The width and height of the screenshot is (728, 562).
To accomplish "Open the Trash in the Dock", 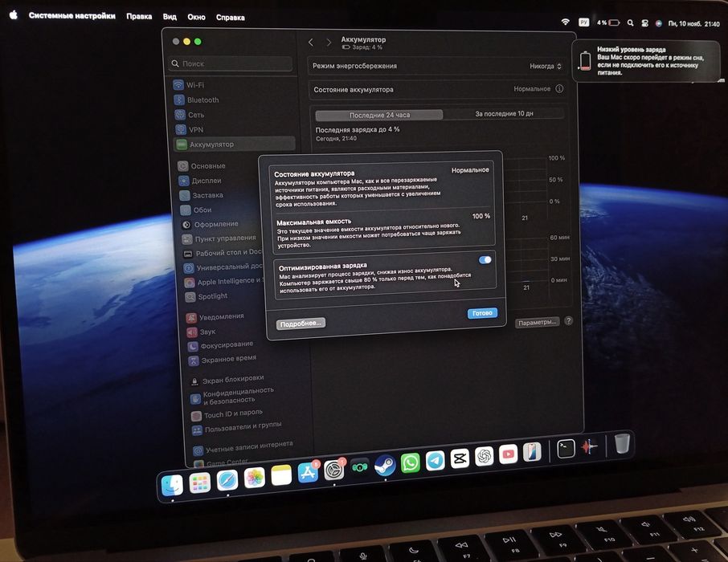I will pyautogui.click(x=622, y=443).
